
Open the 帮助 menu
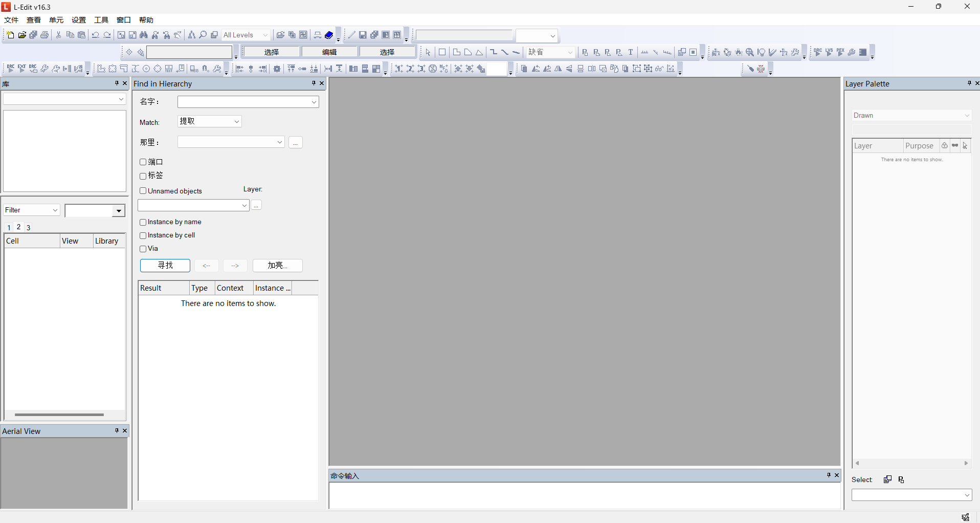(x=146, y=20)
